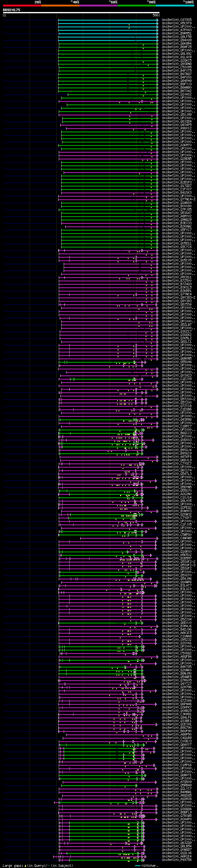Viewport: 197px width, 868px height.
Task: Select label UniRef100_B4FUS0
Action: pyautogui.click(x=177, y=77)
